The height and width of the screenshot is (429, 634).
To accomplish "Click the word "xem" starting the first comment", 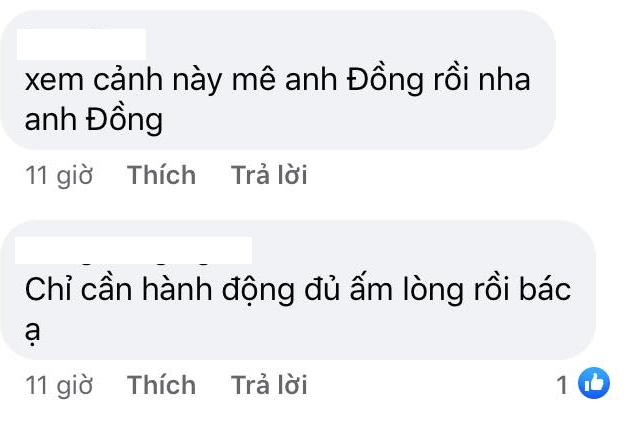I will (56, 82).
